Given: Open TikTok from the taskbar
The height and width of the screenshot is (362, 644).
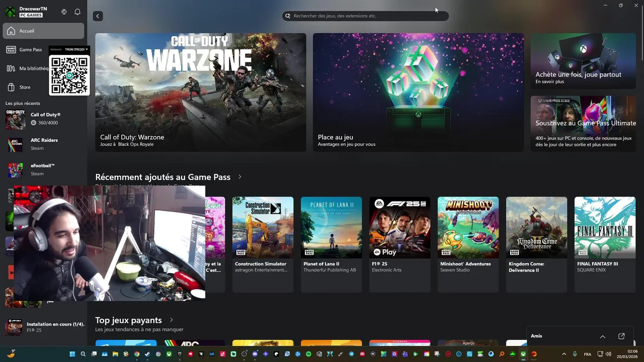Looking at the screenshot, I should click(x=223, y=354).
